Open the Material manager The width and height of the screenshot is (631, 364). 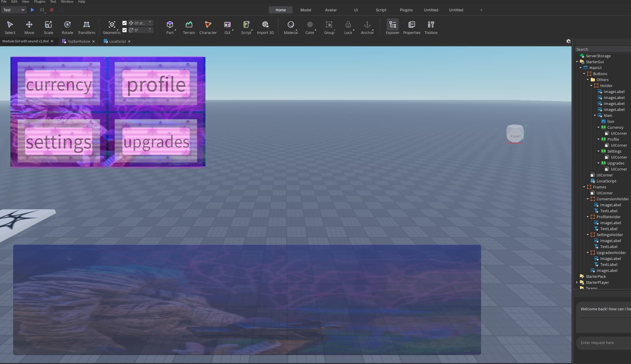pos(291,27)
